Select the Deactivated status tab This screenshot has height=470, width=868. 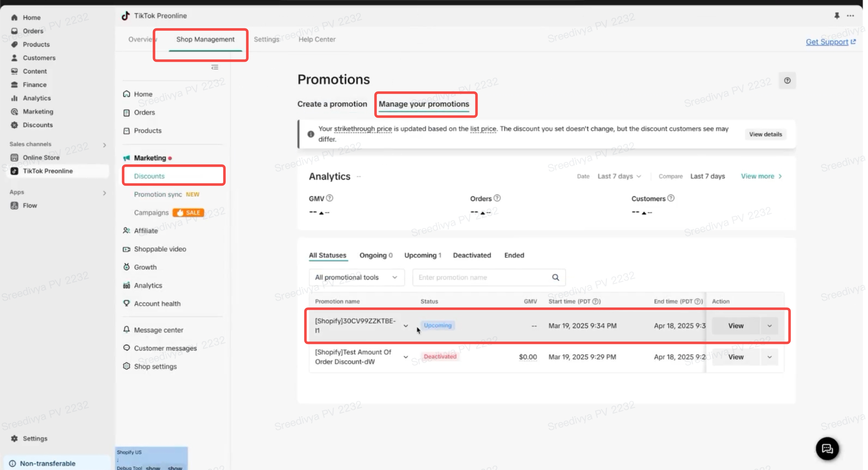pyautogui.click(x=471, y=255)
